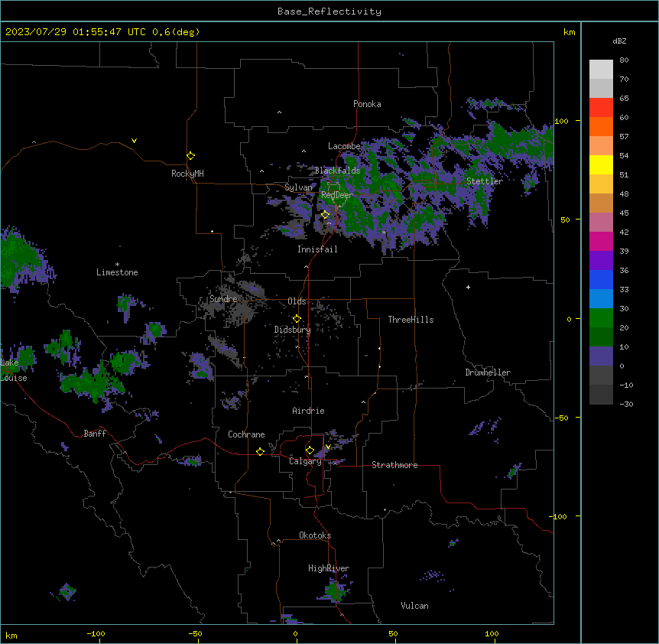Click the -100 tick on the bottom axis
The height and width of the screenshot is (644, 659).
point(96,634)
